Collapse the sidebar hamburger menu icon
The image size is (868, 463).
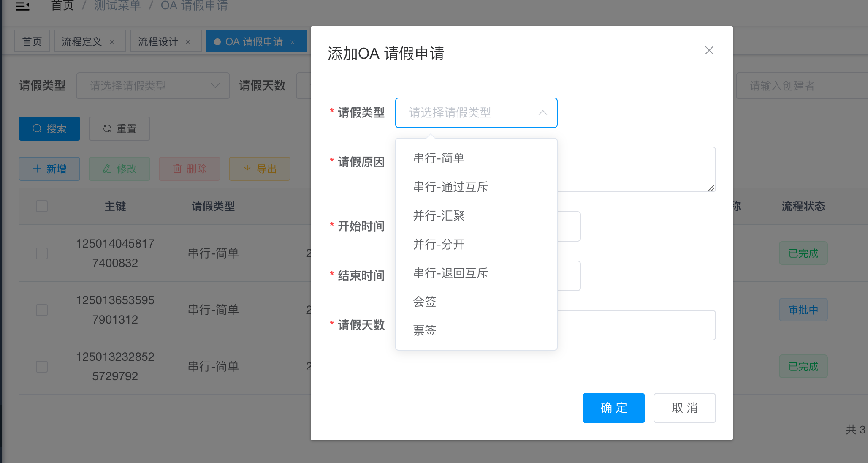(x=23, y=6)
